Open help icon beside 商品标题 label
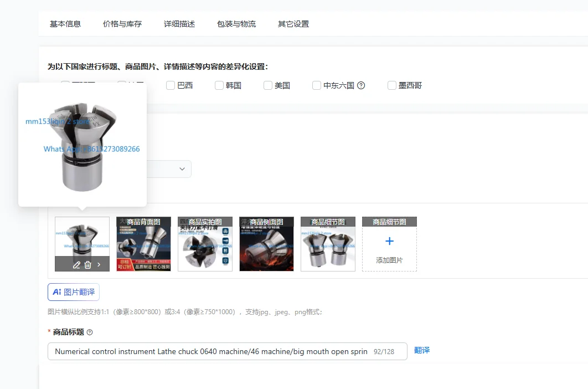Screen dimensions: 588x389 pos(90,332)
